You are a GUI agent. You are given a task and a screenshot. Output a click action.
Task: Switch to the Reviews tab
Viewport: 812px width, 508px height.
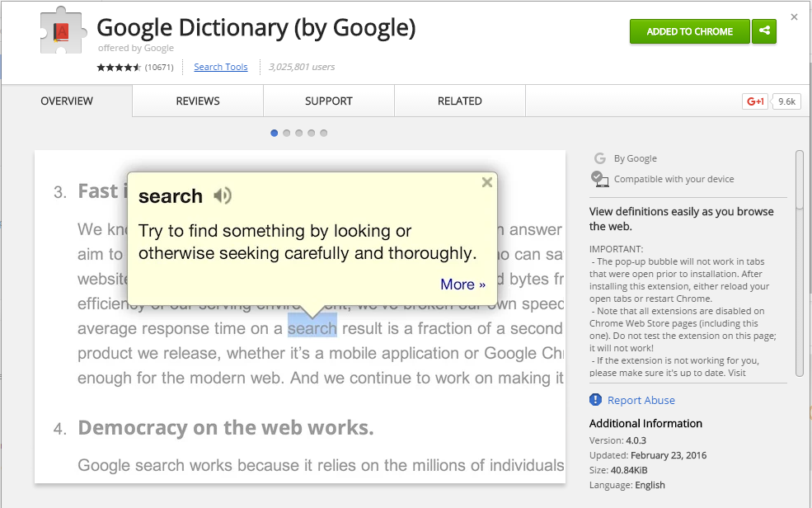pyautogui.click(x=198, y=101)
